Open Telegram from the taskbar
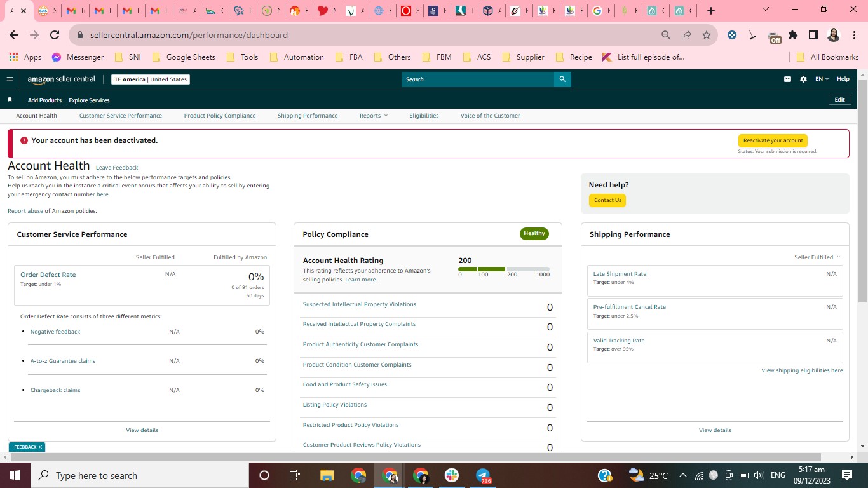 pyautogui.click(x=483, y=475)
